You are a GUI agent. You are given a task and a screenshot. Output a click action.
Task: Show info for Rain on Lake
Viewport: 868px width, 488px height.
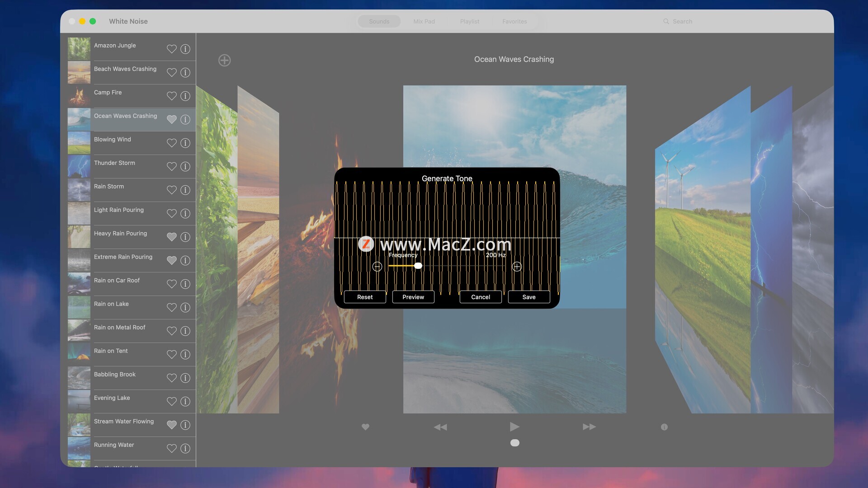(185, 307)
